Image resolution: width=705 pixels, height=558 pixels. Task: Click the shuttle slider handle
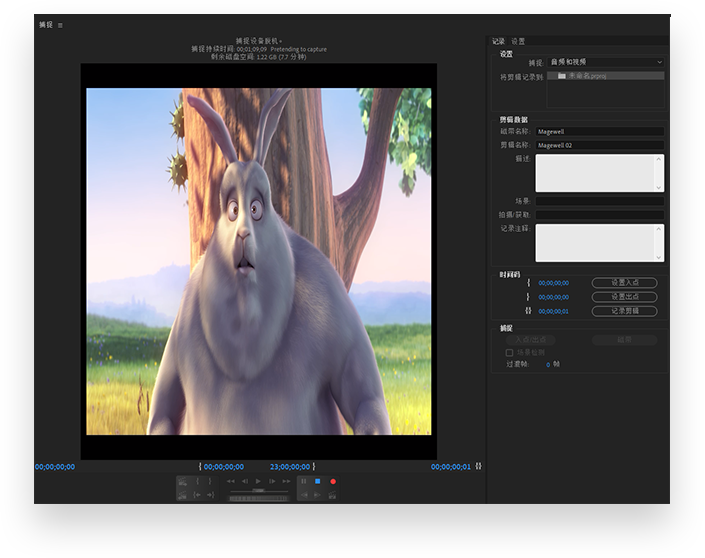[259, 491]
